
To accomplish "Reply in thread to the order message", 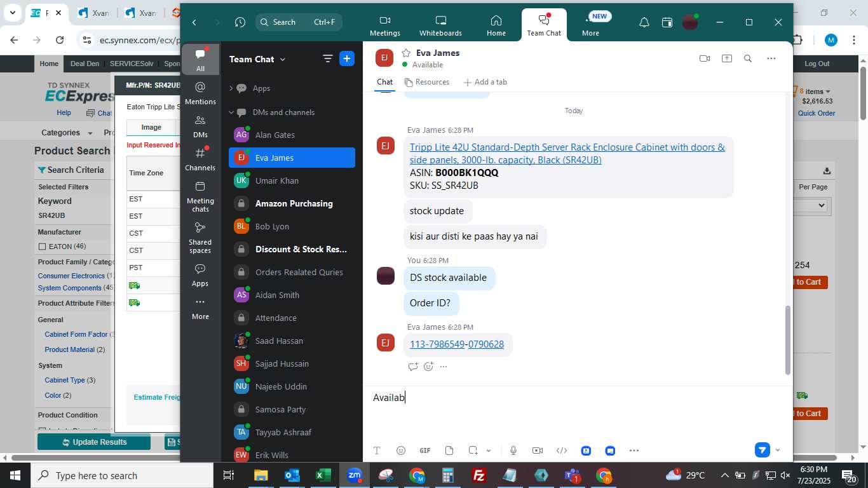I will (x=413, y=366).
